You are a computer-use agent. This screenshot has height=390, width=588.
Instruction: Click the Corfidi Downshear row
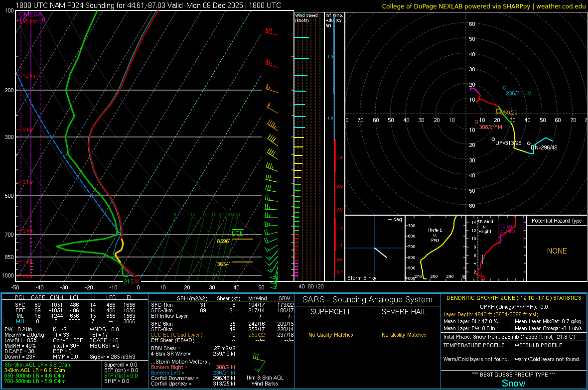coord(193,378)
